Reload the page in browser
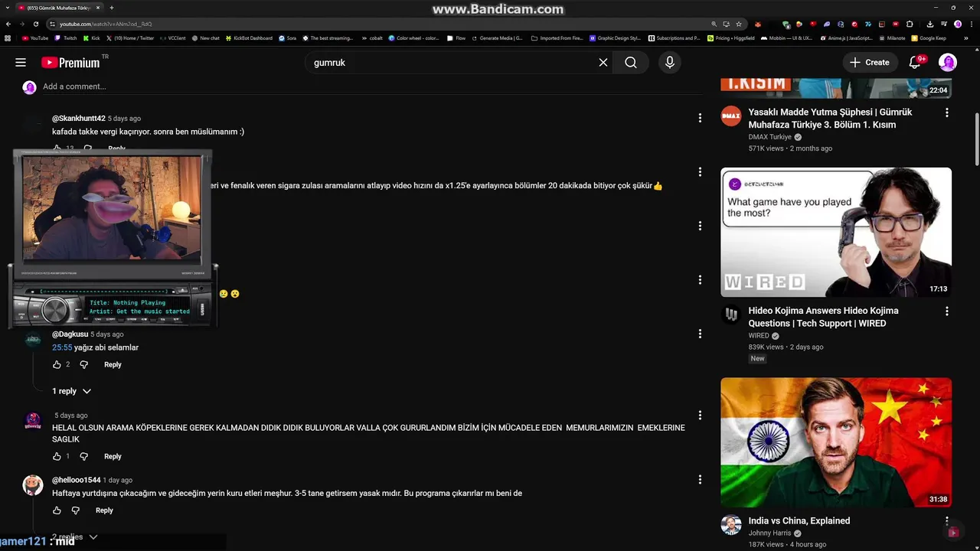Viewport: 980px width, 551px height. tap(35, 24)
